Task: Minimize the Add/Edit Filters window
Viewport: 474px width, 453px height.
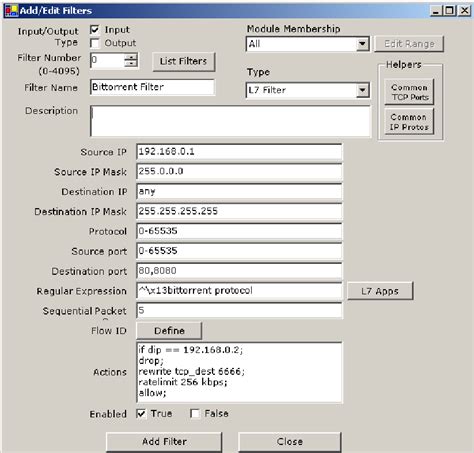Action: pos(435,11)
